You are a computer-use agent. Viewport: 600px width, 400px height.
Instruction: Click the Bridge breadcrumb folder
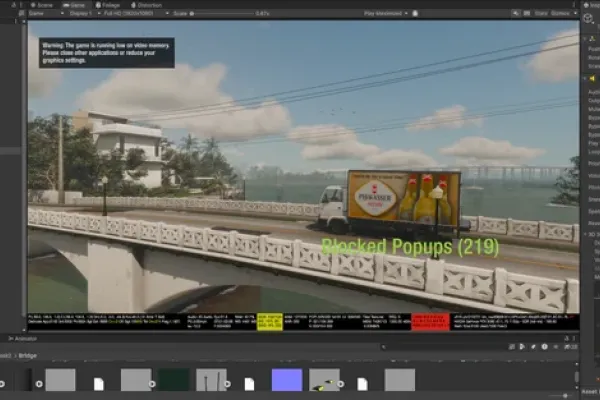(x=28, y=356)
